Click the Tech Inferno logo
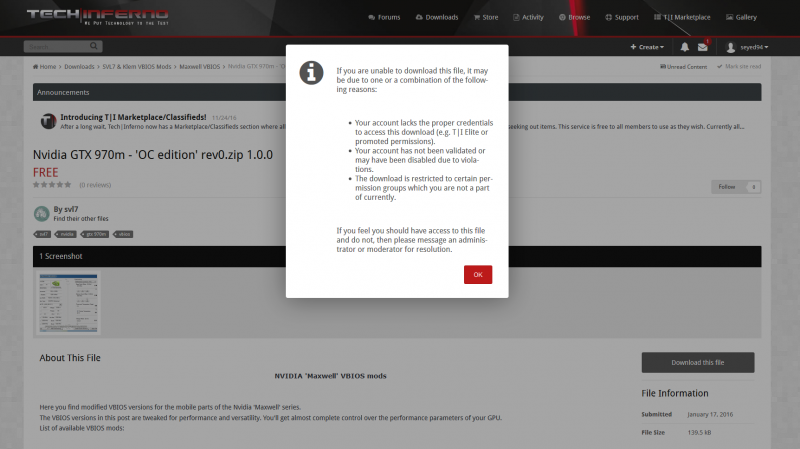The height and width of the screenshot is (449, 800). click(x=97, y=17)
